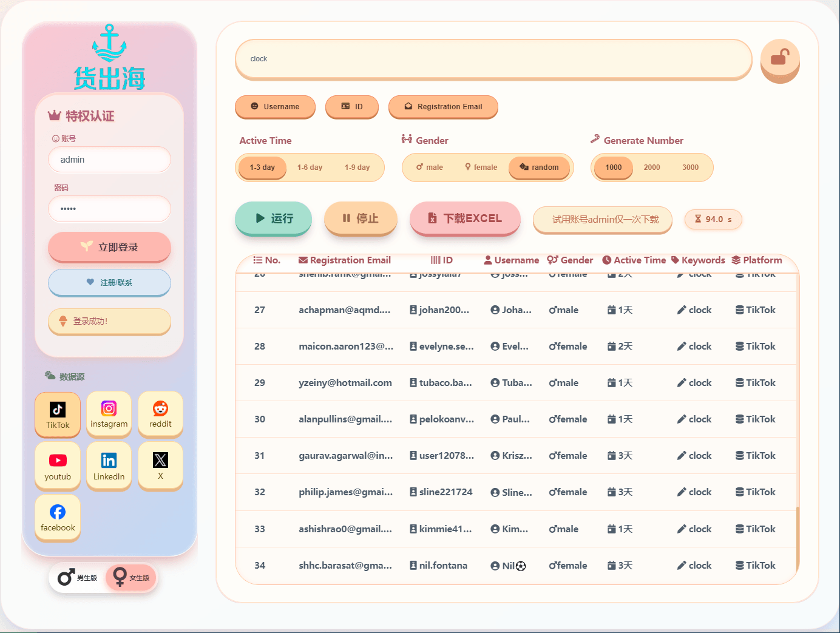Select the TikTok data source icon
The width and height of the screenshot is (840, 633).
pyautogui.click(x=58, y=414)
